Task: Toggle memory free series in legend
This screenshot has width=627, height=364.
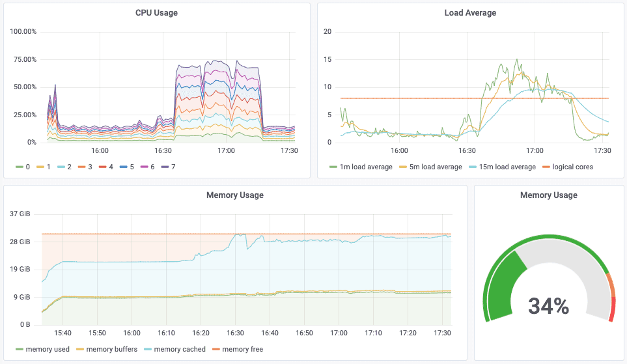Action: (238, 349)
